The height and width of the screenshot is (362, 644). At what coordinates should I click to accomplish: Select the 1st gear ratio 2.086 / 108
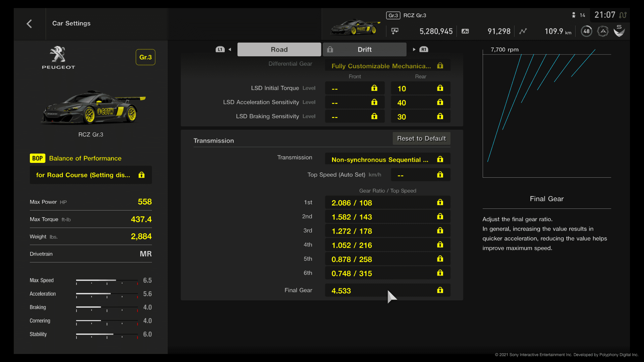tap(387, 202)
